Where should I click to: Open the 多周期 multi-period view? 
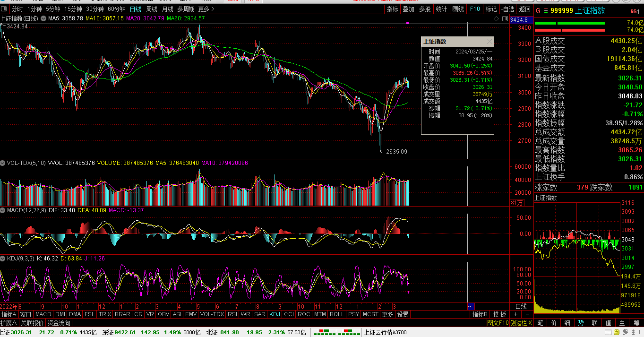pos(186,9)
